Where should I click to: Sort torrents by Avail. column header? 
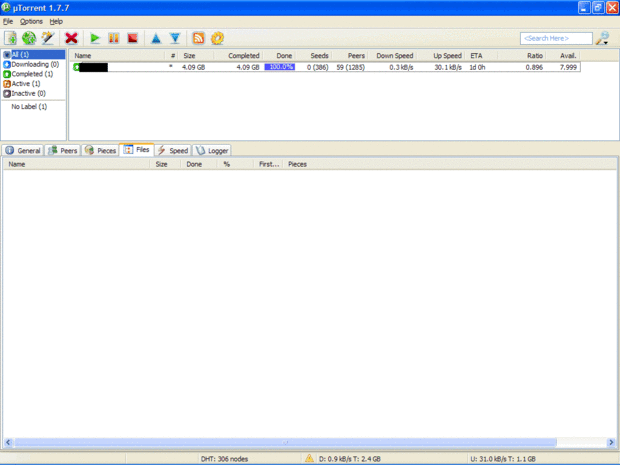tap(563, 56)
